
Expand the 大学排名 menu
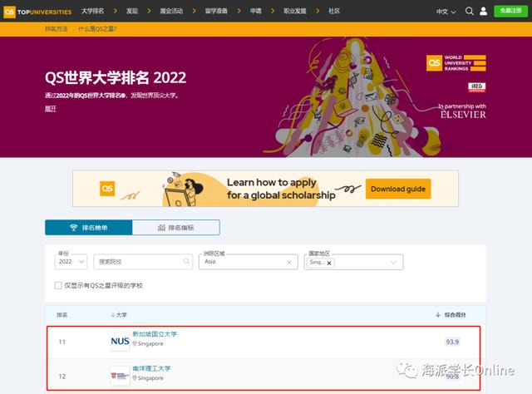pyautogui.click(x=92, y=11)
